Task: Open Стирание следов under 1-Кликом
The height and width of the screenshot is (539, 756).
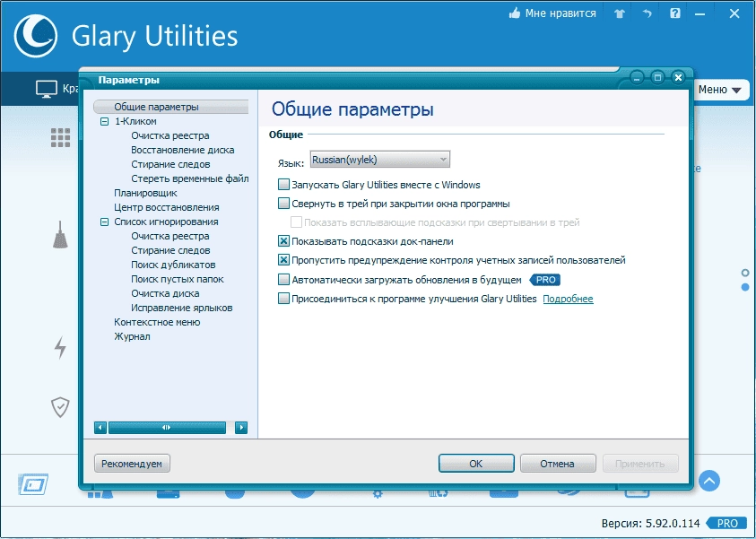Action: (x=170, y=164)
